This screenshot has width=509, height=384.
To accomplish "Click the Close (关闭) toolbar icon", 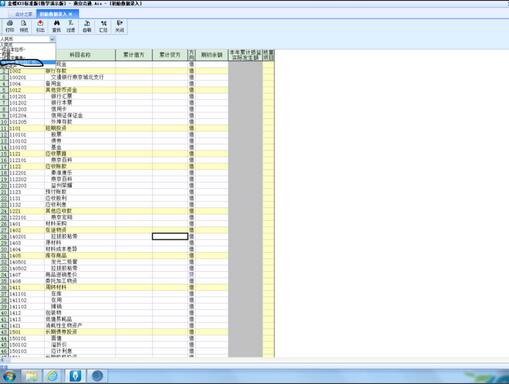I will [x=119, y=26].
